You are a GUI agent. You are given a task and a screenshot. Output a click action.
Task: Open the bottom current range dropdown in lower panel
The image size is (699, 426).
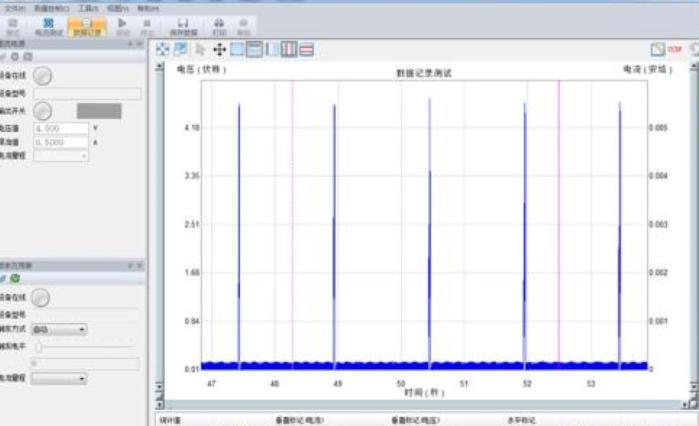(59, 378)
